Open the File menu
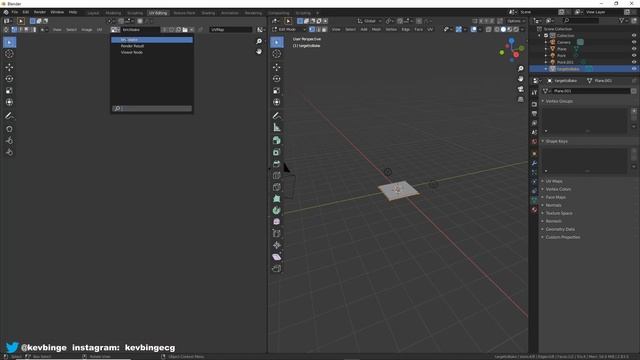This screenshot has width=640, height=360. [x=15, y=12]
